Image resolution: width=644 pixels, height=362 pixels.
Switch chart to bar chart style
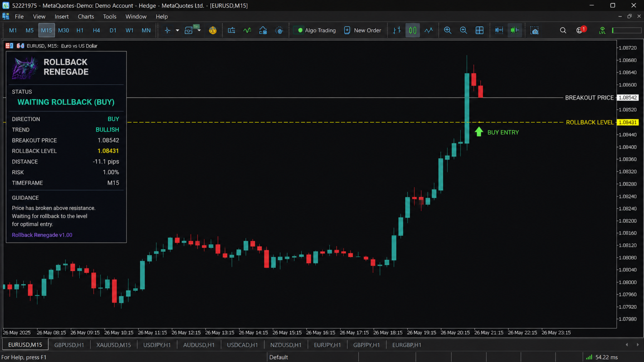pyautogui.click(x=397, y=30)
